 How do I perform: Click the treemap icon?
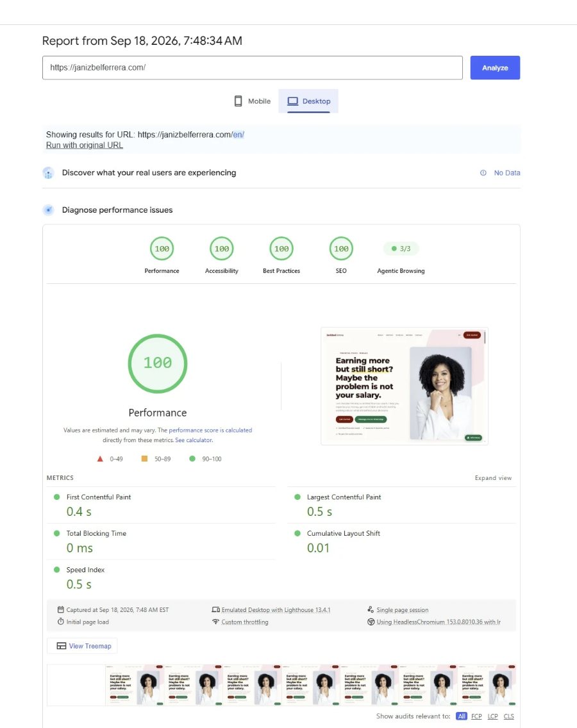tap(62, 646)
